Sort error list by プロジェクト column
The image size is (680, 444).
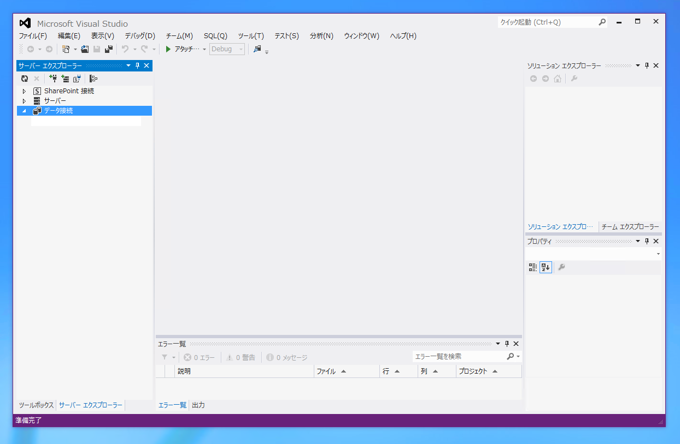pyautogui.click(x=489, y=371)
